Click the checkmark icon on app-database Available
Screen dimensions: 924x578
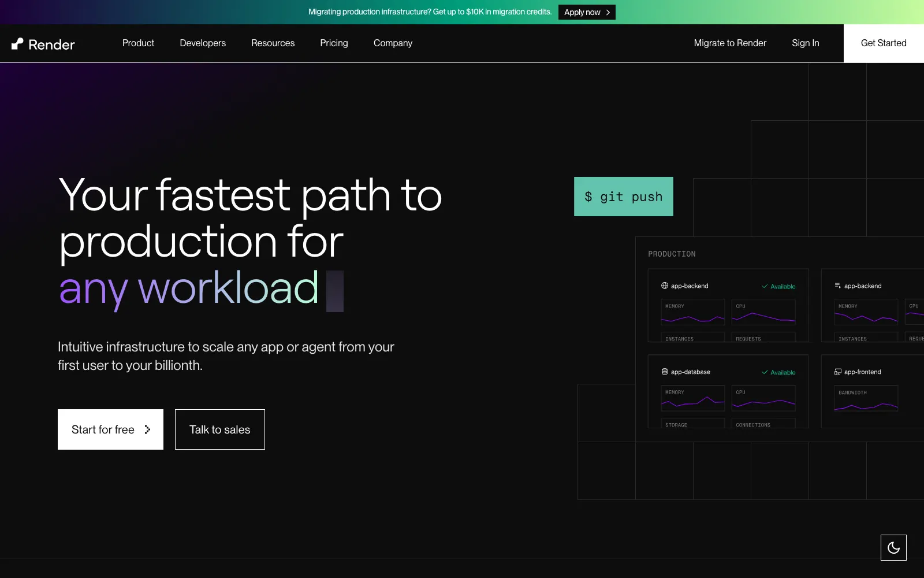(765, 372)
